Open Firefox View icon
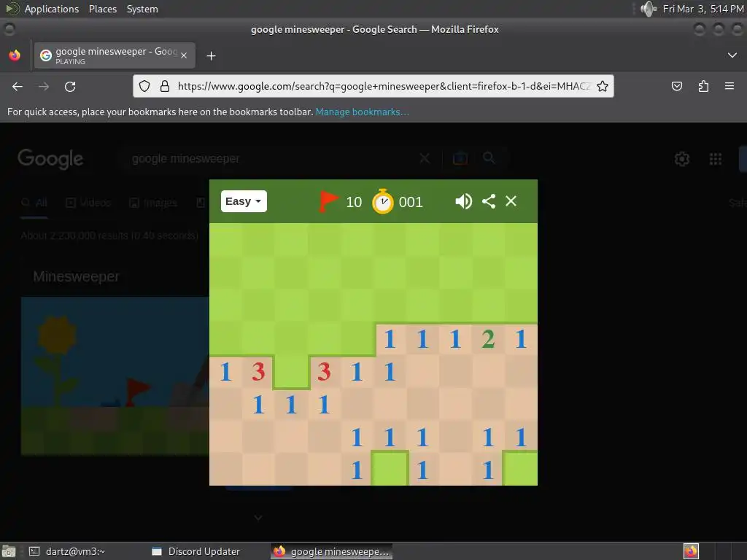Viewport: 747px width, 560px height. (15, 55)
